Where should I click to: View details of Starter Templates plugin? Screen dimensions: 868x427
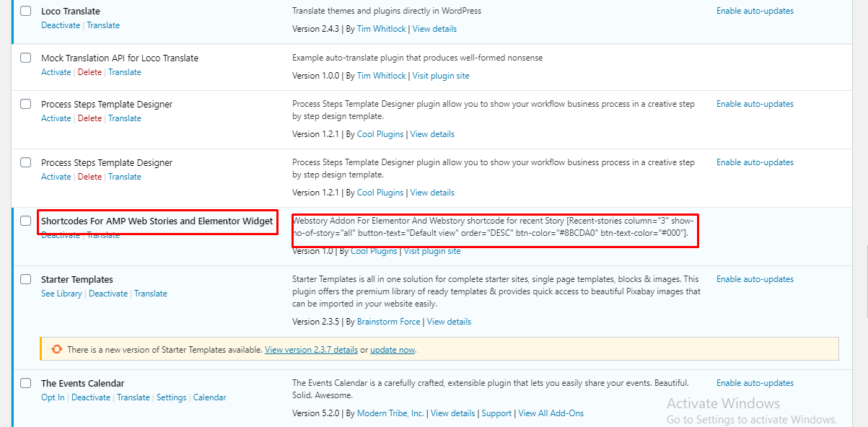(x=449, y=322)
